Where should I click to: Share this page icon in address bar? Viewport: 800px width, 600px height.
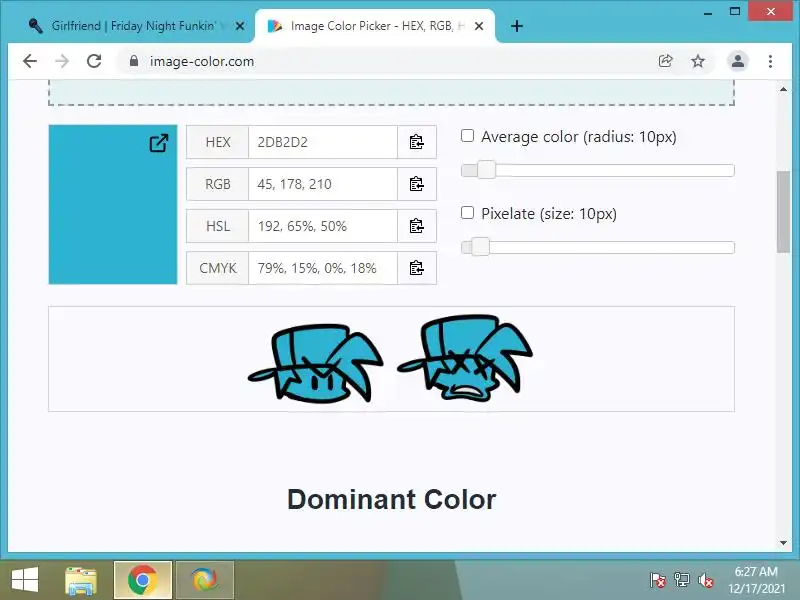(x=665, y=61)
